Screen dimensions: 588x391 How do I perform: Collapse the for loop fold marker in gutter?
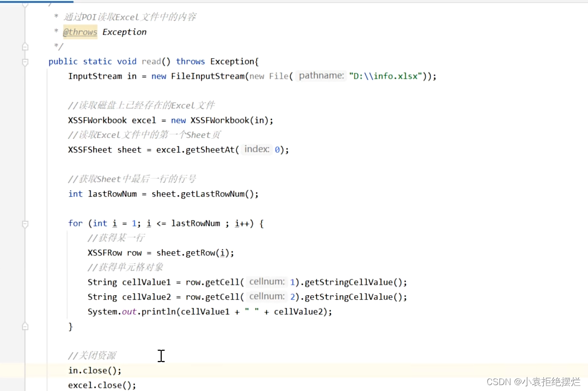click(x=25, y=224)
